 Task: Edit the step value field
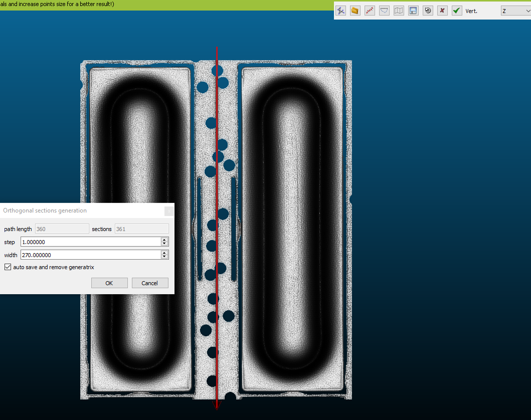pos(90,242)
